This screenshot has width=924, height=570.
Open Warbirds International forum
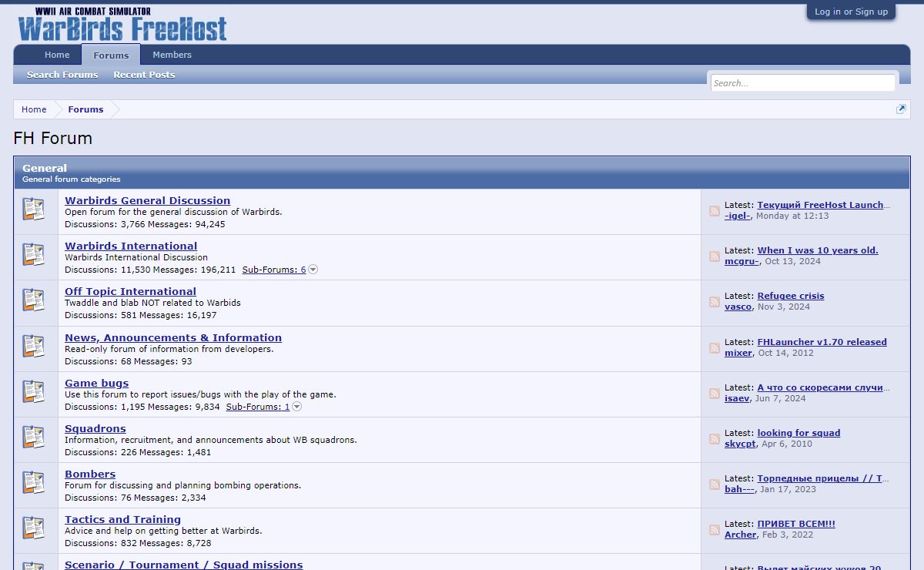click(131, 246)
